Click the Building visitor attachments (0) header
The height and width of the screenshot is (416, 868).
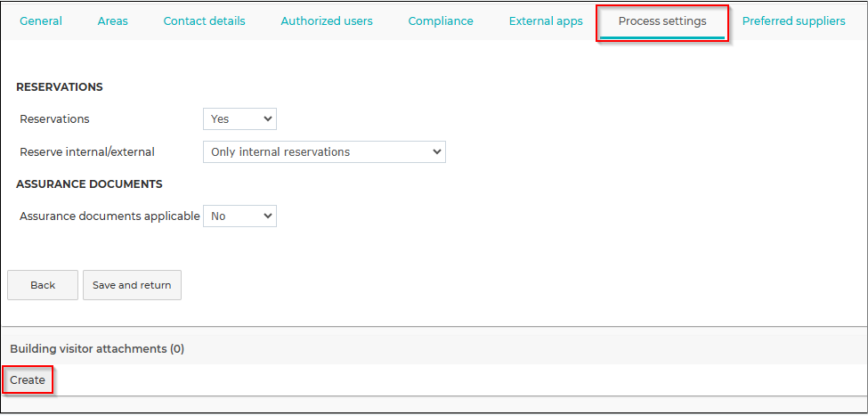97,348
